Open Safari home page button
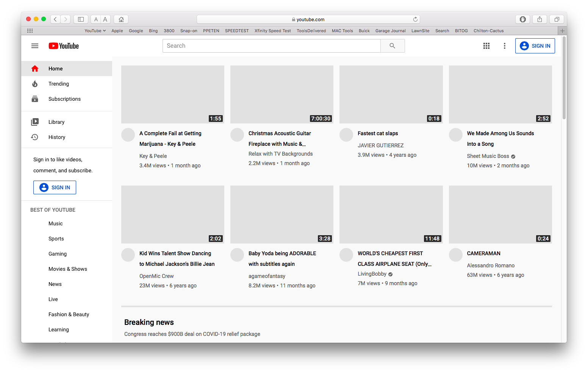Viewport: 588px width, 373px height. pyautogui.click(x=121, y=19)
